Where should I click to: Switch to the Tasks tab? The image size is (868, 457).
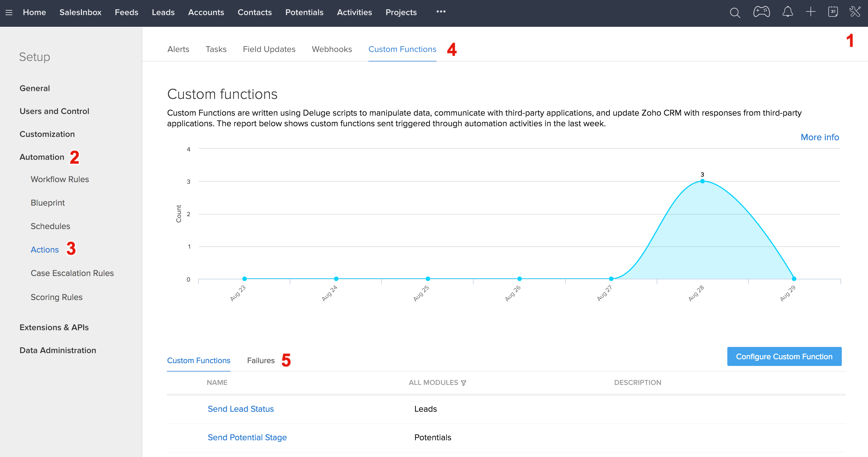coord(216,49)
